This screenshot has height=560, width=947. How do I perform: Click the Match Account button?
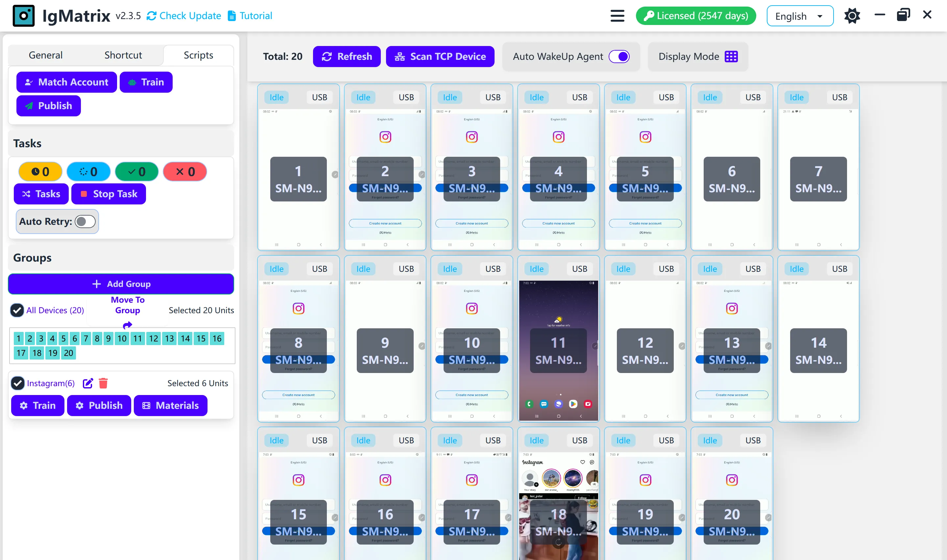tap(66, 82)
